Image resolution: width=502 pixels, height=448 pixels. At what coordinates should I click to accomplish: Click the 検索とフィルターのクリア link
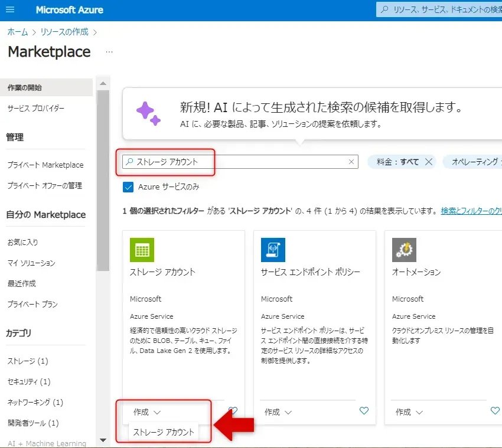[471, 211]
